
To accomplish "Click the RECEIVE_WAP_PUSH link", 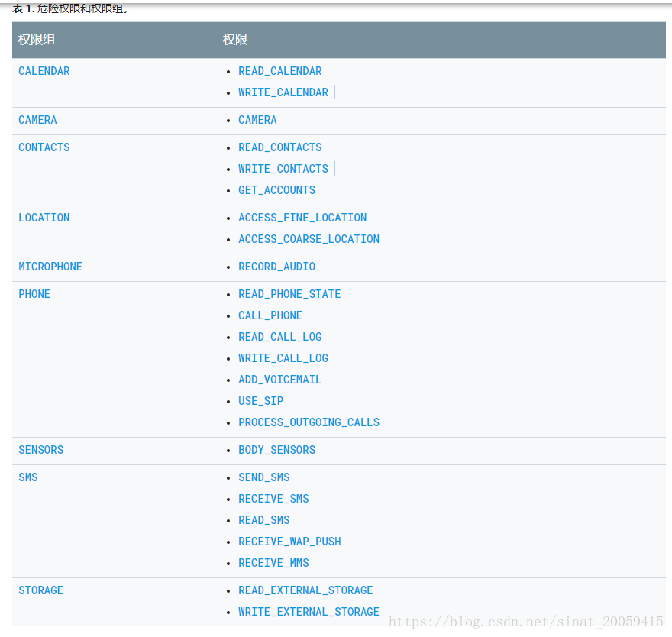I will 289,542.
